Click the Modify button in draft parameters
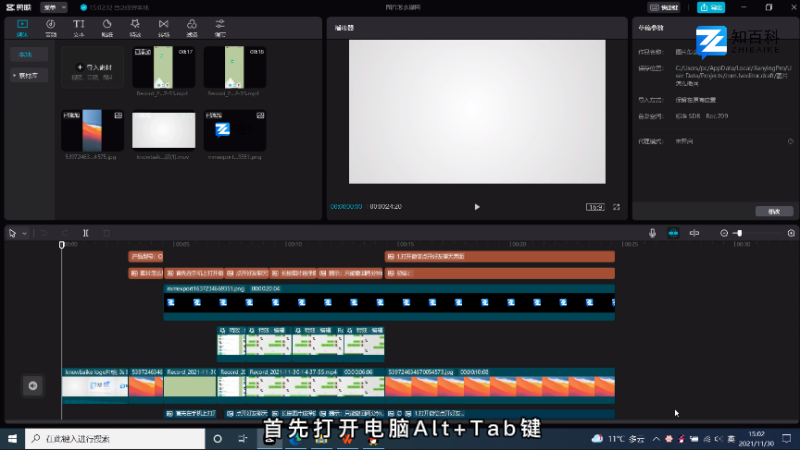This screenshot has width=800, height=450. coord(774,211)
